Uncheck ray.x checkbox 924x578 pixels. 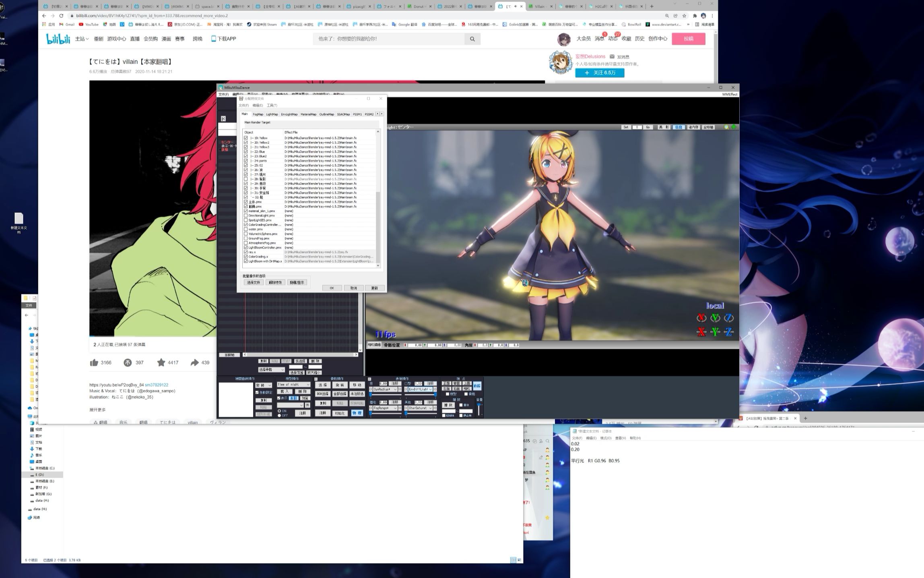coord(246,252)
